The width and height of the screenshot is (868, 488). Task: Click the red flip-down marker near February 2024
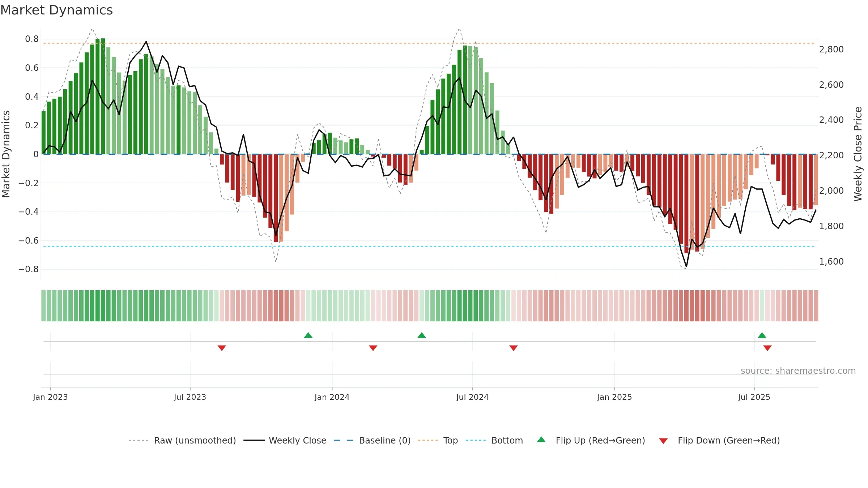[x=373, y=348]
